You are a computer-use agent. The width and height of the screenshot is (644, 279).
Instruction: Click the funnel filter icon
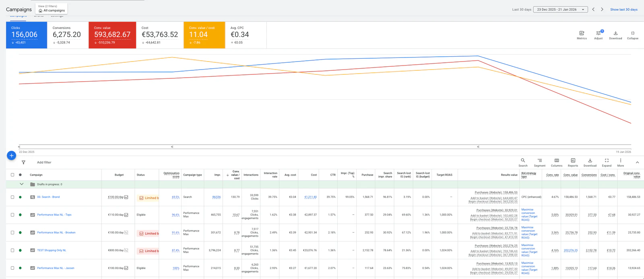click(x=23, y=162)
